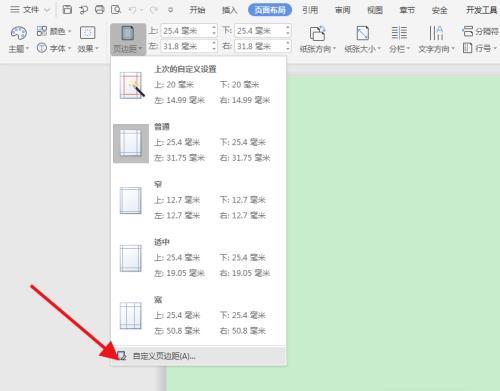Click the green document page area
The image size is (500, 391).
(x=393, y=233)
